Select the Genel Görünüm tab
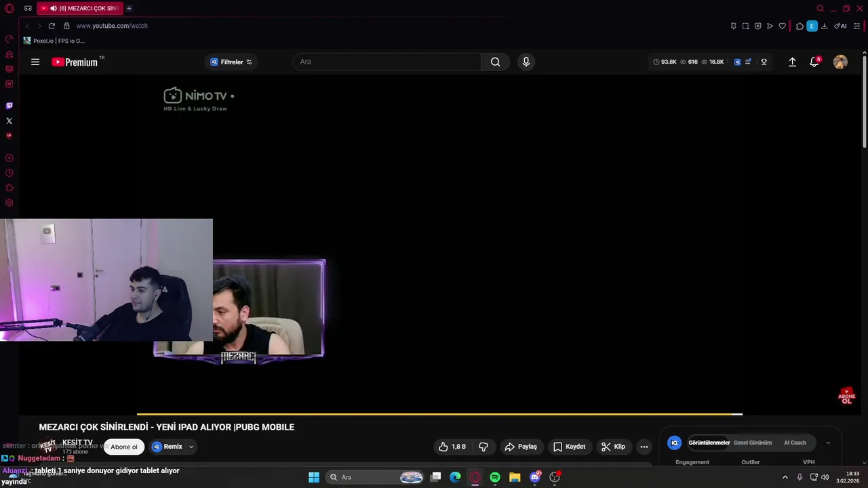The width and height of the screenshot is (868, 488). [753, 443]
